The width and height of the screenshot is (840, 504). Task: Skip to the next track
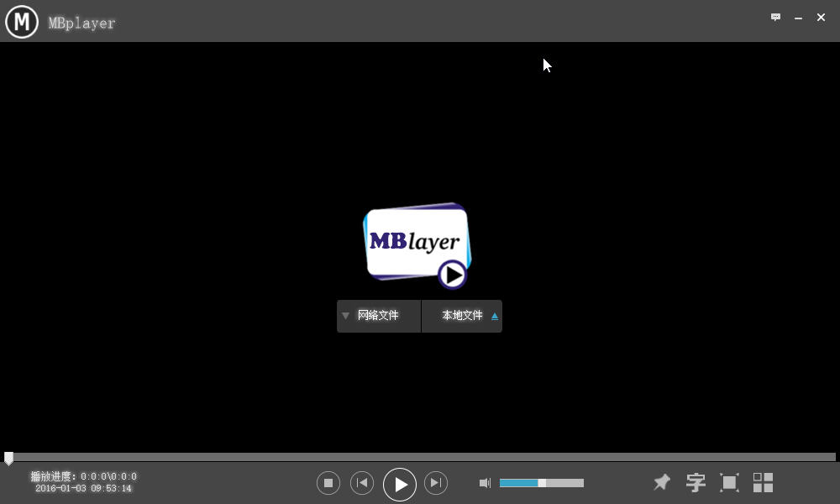[x=436, y=483]
